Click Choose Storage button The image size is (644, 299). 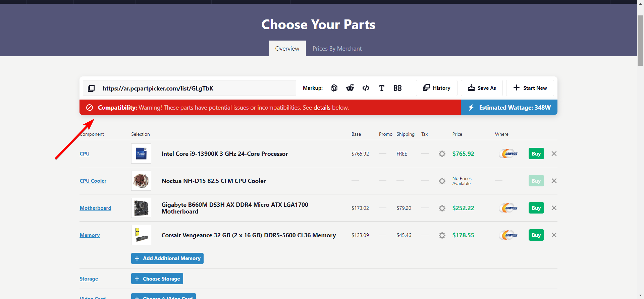tap(157, 279)
